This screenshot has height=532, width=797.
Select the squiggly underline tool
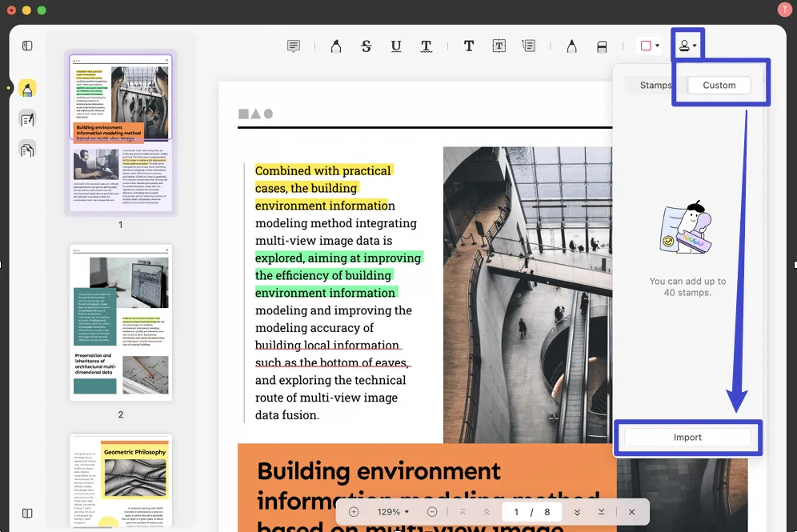(427, 46)
